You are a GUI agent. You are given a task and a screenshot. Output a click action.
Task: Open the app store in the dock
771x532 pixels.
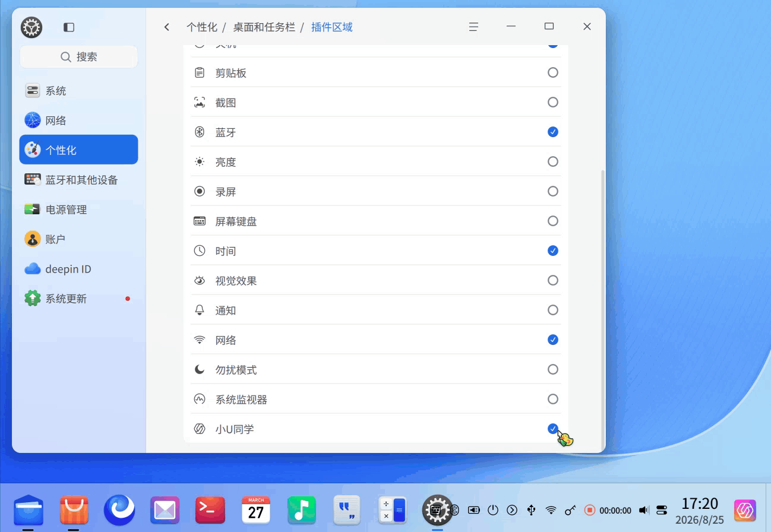74,509
